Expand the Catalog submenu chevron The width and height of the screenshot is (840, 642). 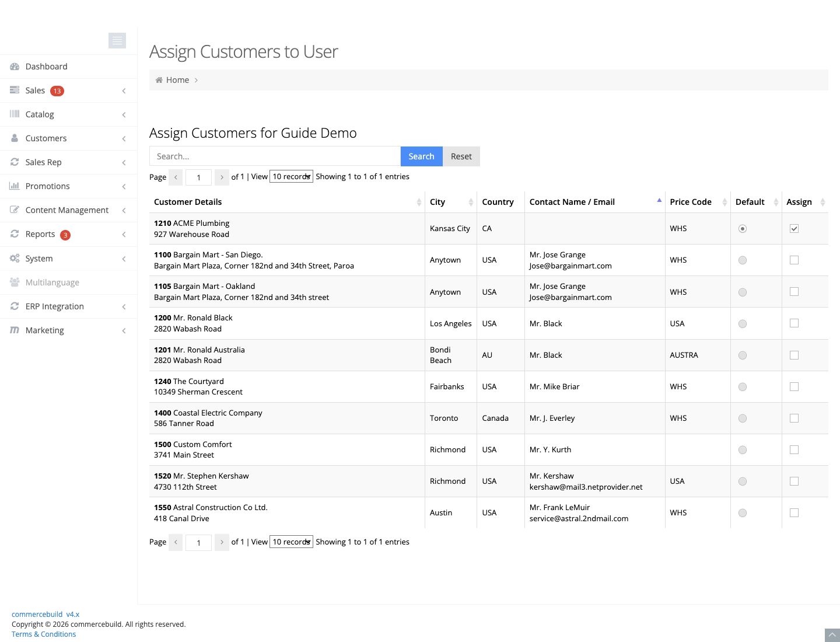(124, 114)
